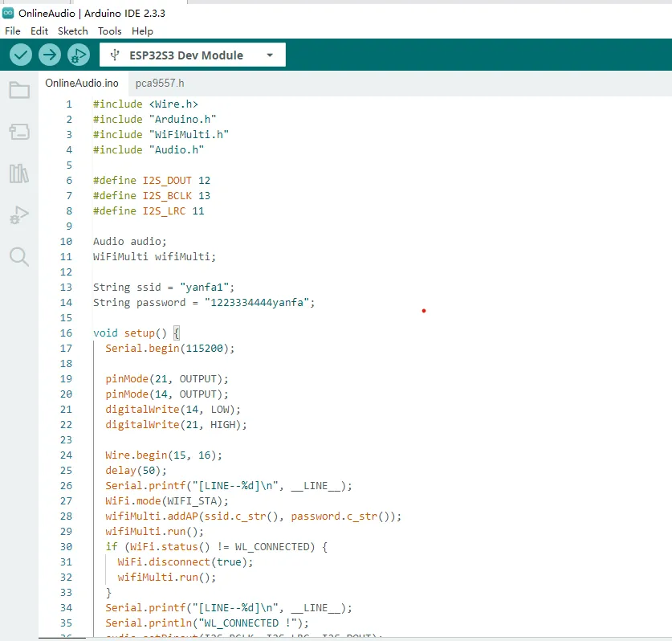Click the '#define I2S_DOUT 12' line
The width and height of the screenshot is (672, 641).
pyautogui.click(x=152, y=181)
